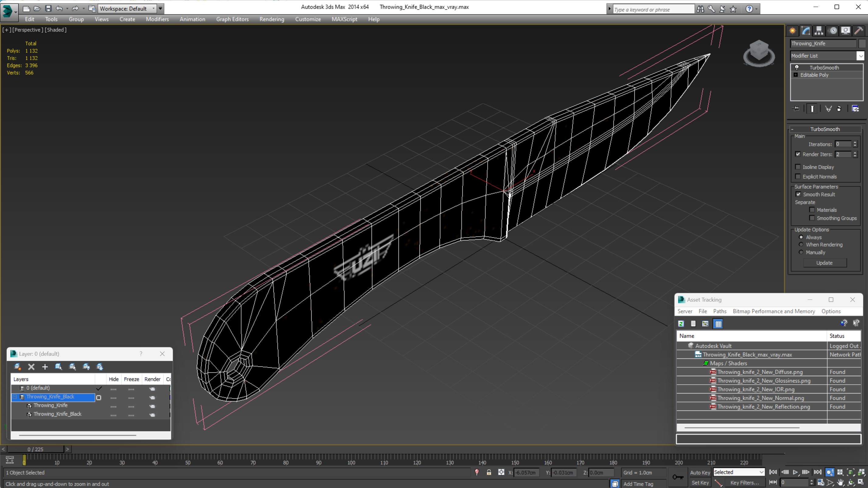The width and height of the screenshot is (868, 488).
Task: Enable Separate by Smoothing Groups checkbox
Action: point(812,218)
